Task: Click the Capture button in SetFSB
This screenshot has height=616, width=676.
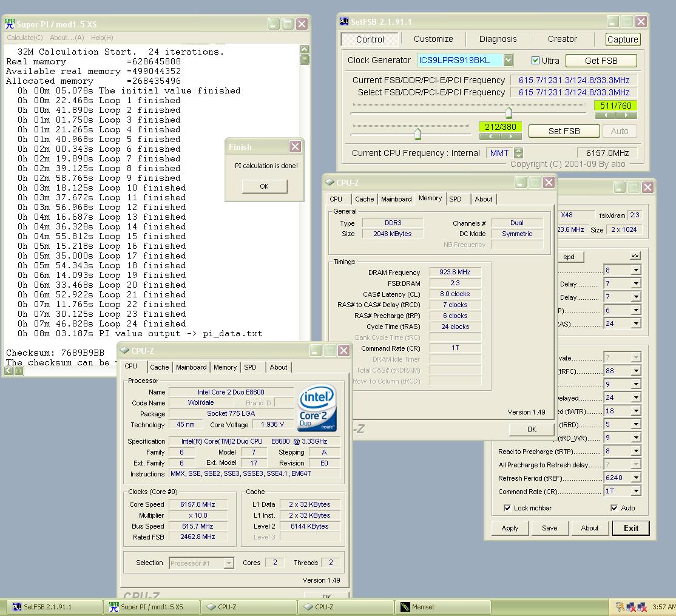Action: (x=623, y=39)
